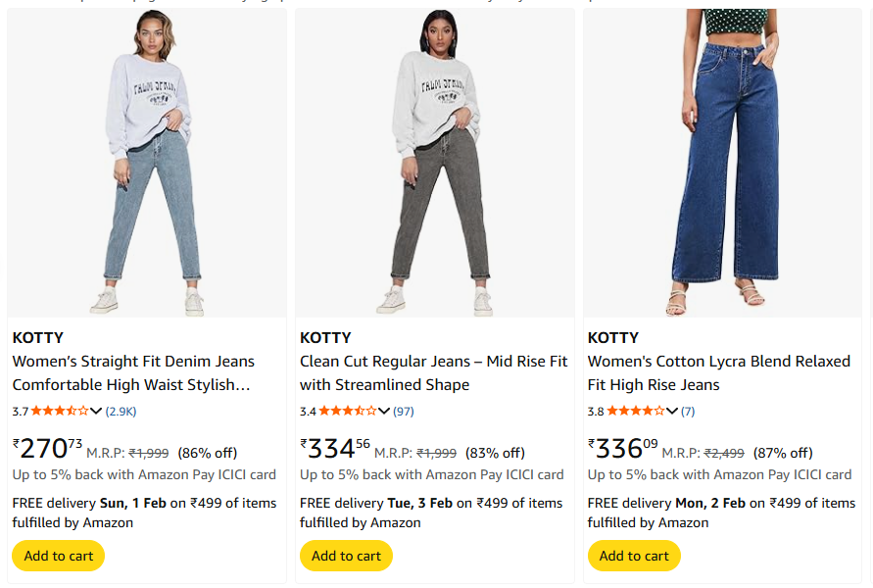This screenshot has width=873, height=588.
Task: Click the ₹270.73 price of first product
Action: [x=47, y=449]
